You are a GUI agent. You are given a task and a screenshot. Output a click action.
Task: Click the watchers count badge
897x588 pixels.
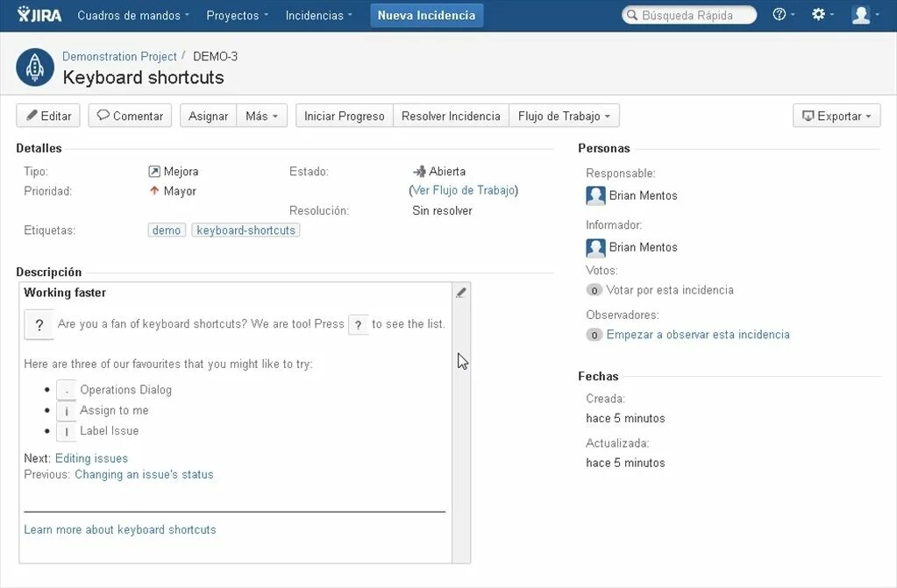[x=594, y=335]
